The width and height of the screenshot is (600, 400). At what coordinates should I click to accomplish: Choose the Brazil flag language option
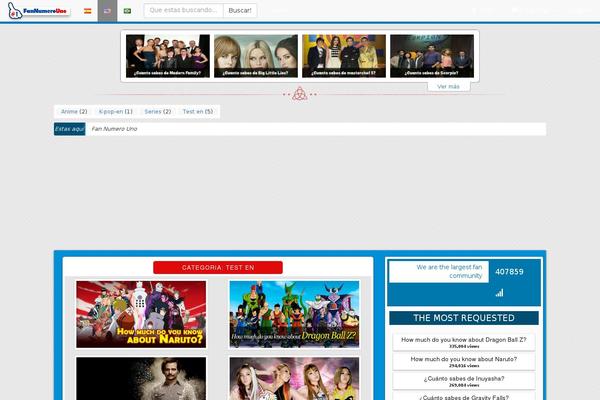pyautogui.click(x=127, y=11)
